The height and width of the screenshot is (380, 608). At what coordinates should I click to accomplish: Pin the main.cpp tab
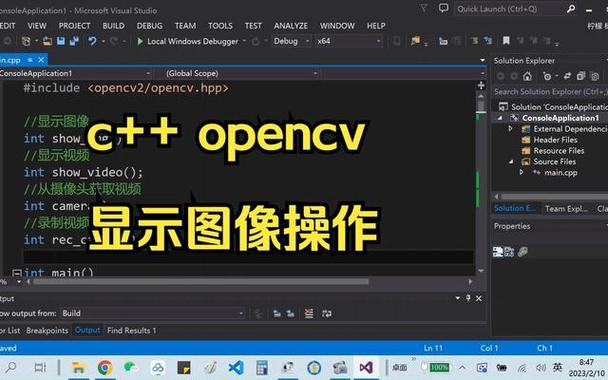[30, 60]
